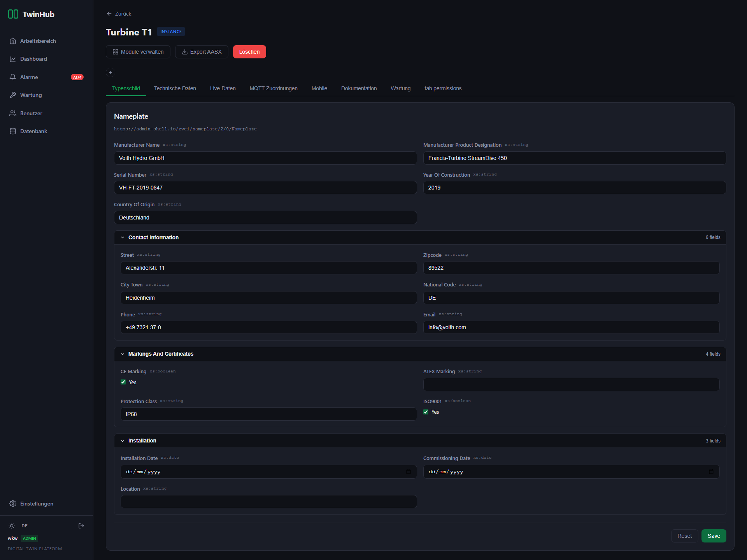Click the green Save button
747x560 pixels.
coord(714,536)
